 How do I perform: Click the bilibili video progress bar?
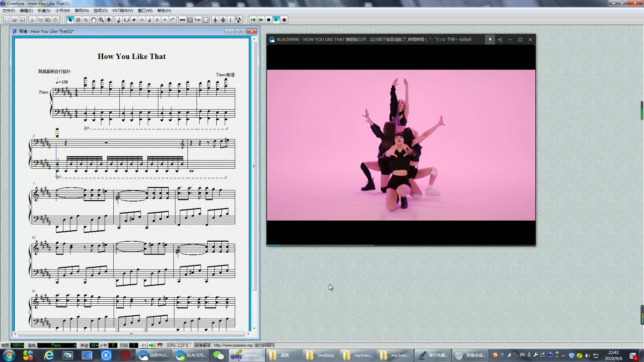point(401,245)
